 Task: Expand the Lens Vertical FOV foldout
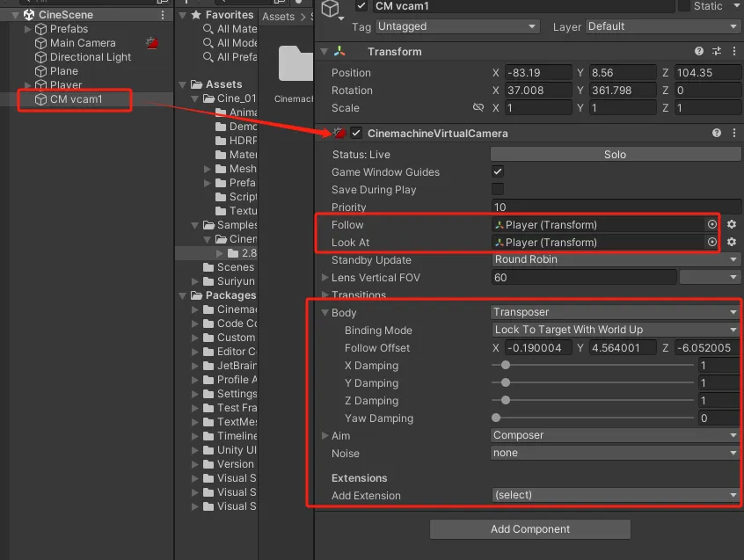(x=325, y=277)
